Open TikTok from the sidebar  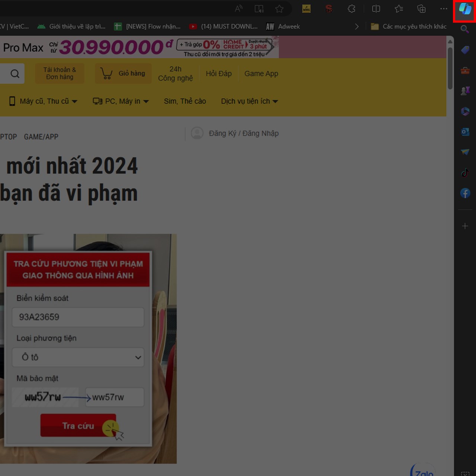click(465, 172)
